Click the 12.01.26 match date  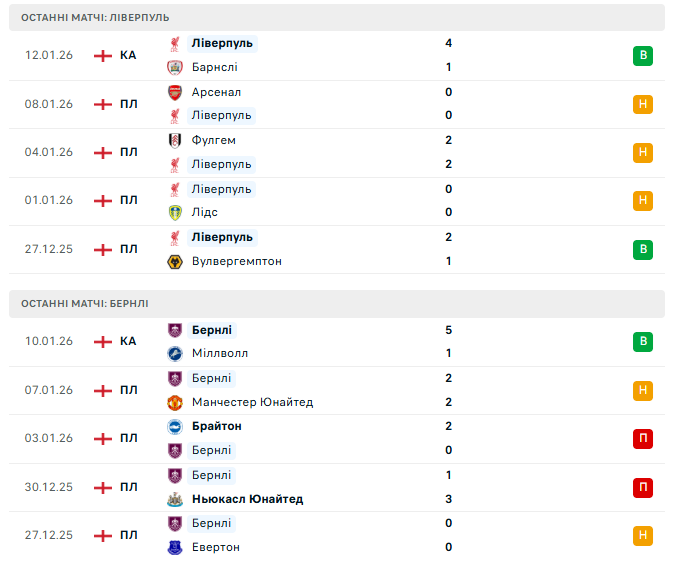click(x=49, y=55)
